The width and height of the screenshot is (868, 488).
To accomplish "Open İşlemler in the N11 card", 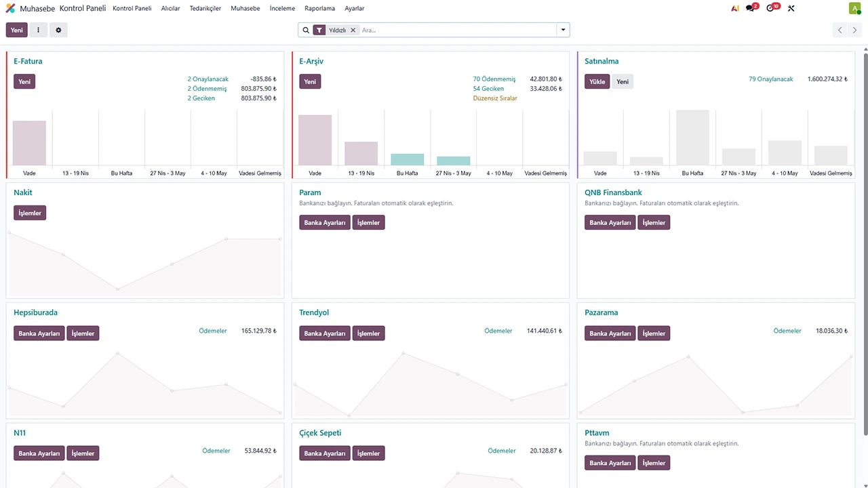I will [x=83, y=453].
